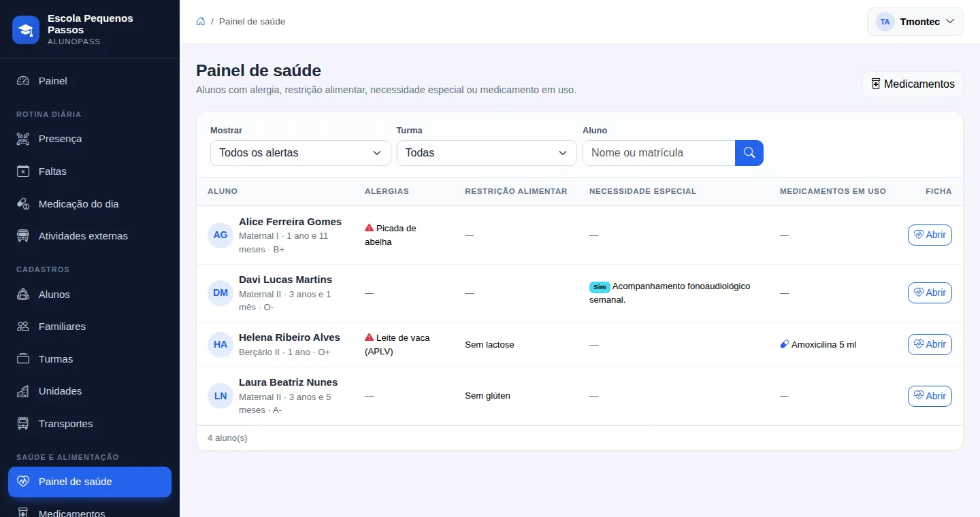Click the AG avatar for Alice
The width and height of the screenshot is (980, 517).
click(220, 235)
